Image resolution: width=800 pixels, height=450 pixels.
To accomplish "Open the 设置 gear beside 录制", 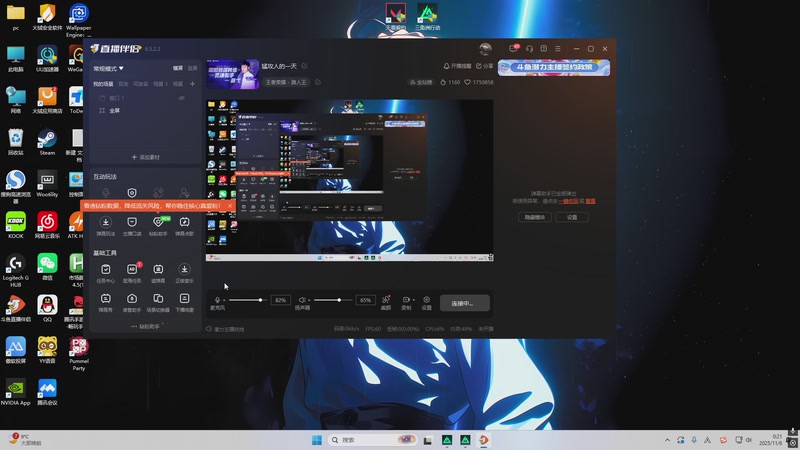I will coord(427,299).
